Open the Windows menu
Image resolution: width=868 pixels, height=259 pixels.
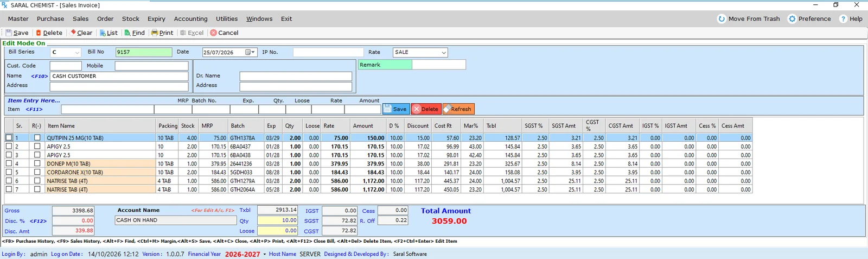pos(259,19)
